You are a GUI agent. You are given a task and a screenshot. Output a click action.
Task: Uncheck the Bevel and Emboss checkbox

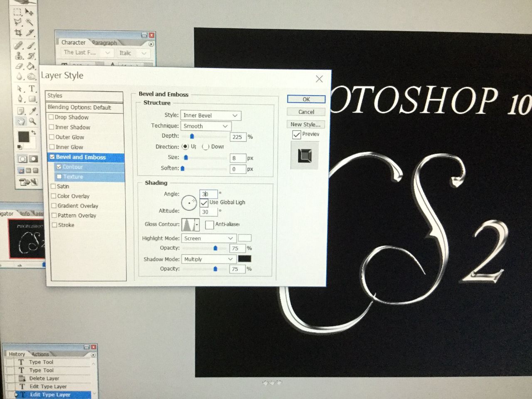pyautogui.click(x=52, y=157)
